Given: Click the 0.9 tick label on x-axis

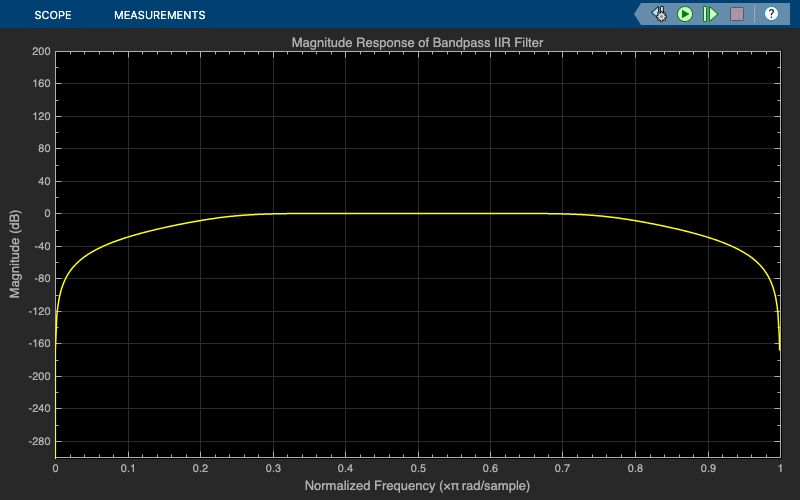Looking at the screenshot, I should coord(708,468).
